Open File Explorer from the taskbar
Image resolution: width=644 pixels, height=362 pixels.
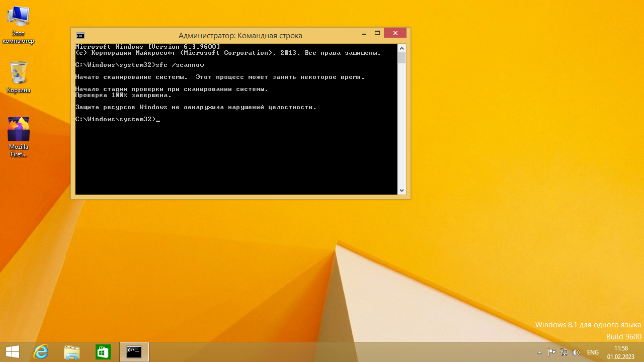point(72,352)
